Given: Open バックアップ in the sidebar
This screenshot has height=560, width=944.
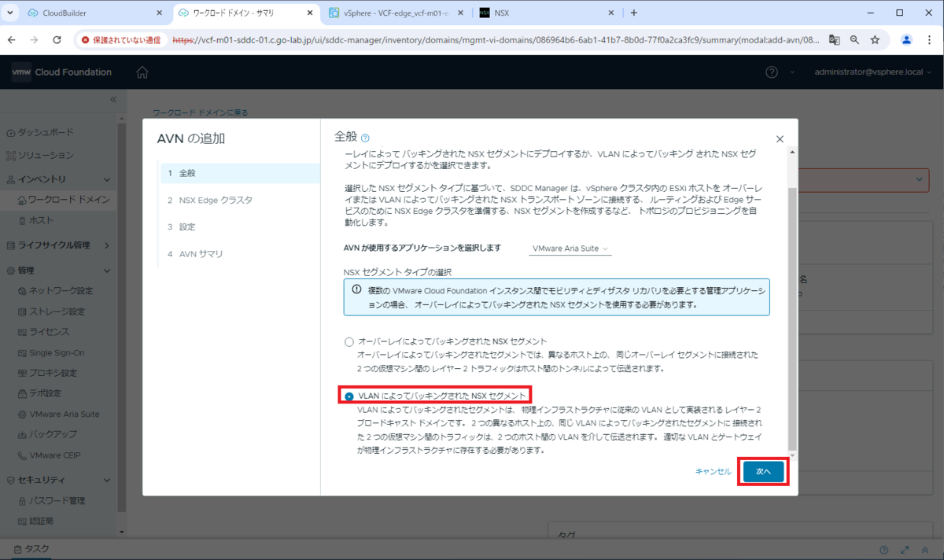Looking at the screenshot, I should pyautogui.click(x=53, y=434).
